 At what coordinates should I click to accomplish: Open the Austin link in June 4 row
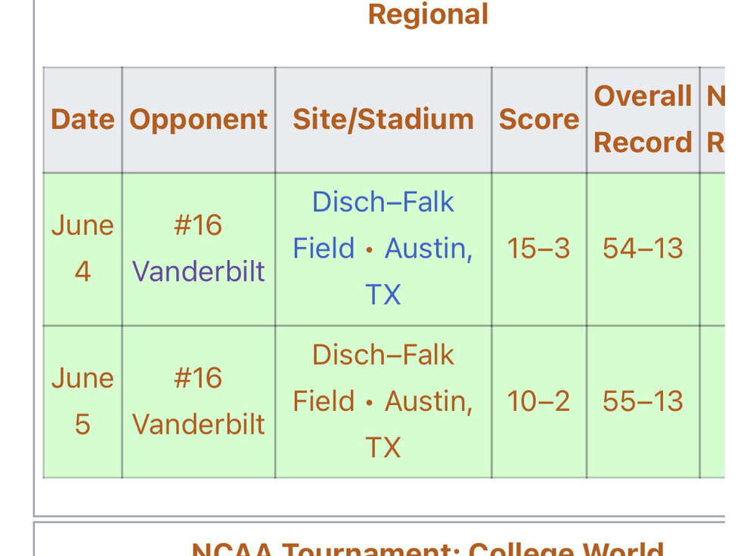[428, 249]
